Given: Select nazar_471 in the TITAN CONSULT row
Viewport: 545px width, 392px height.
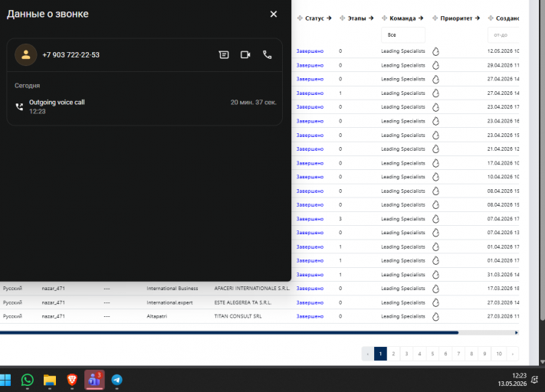Looking at the screenshot, I should 53,316.
